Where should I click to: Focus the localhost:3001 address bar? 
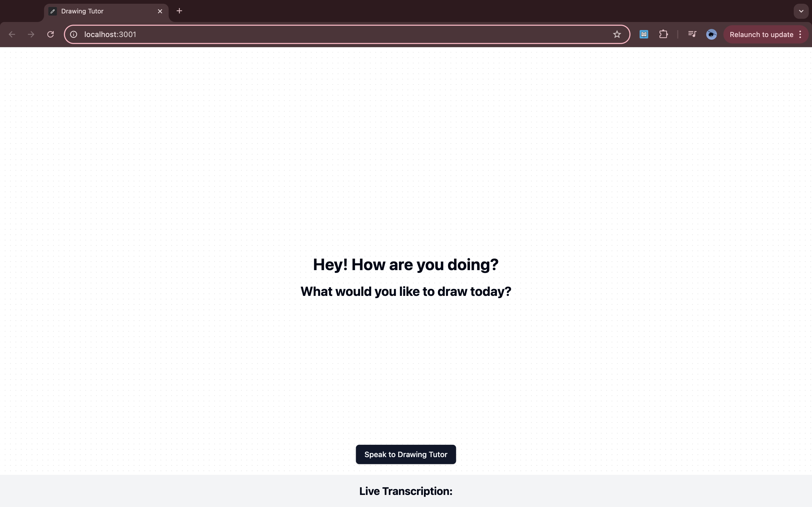click(x=336, y=35)
